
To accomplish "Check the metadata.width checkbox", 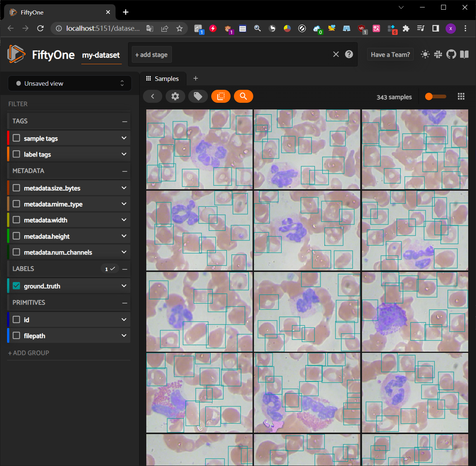I will 16,220.
